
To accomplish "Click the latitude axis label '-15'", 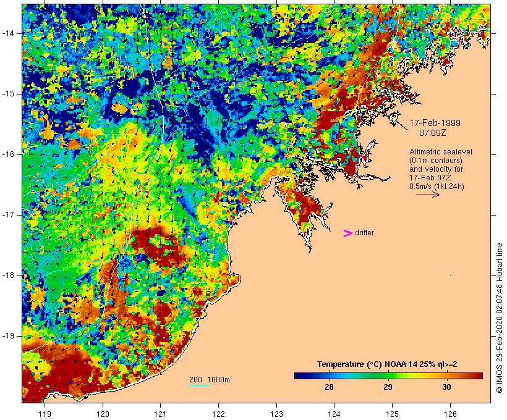I will coord(8,94).
